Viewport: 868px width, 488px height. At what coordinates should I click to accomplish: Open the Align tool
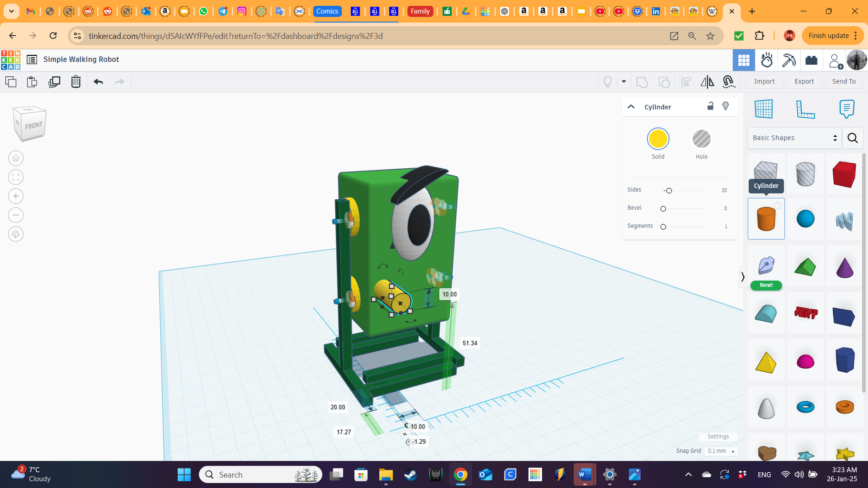point(686,81)
